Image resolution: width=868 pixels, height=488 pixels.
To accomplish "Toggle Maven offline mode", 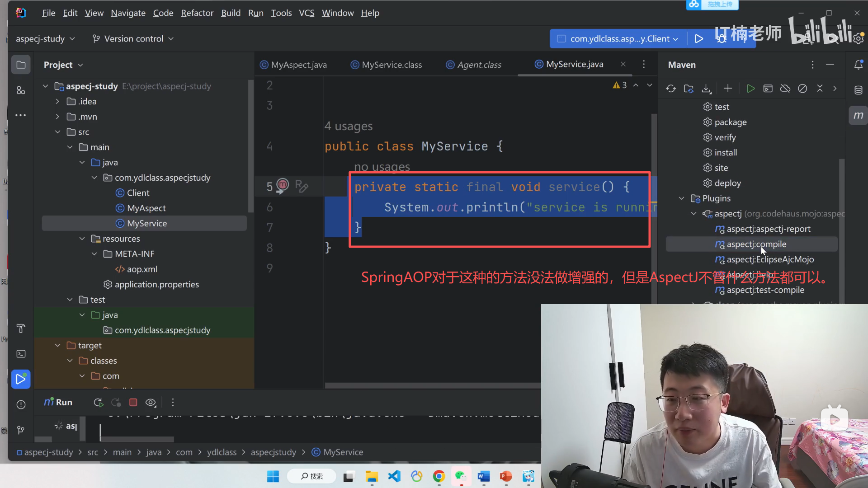I will [x=785, y=89].
